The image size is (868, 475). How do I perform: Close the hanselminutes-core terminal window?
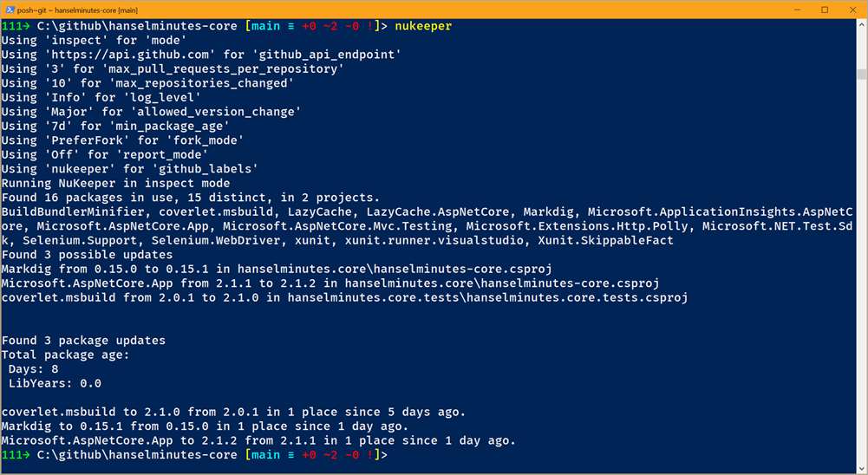pos(852,10)
